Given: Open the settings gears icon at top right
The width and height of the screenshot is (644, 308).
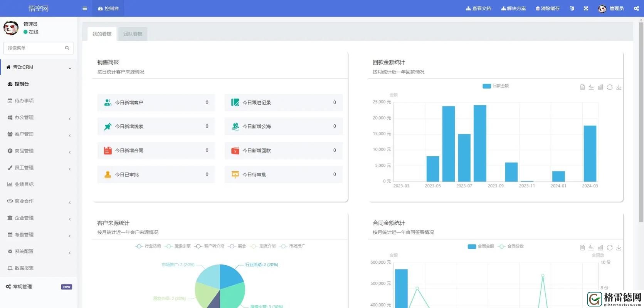Looking at the screenshot, I should pyautogui.click(x=636, y=8).
